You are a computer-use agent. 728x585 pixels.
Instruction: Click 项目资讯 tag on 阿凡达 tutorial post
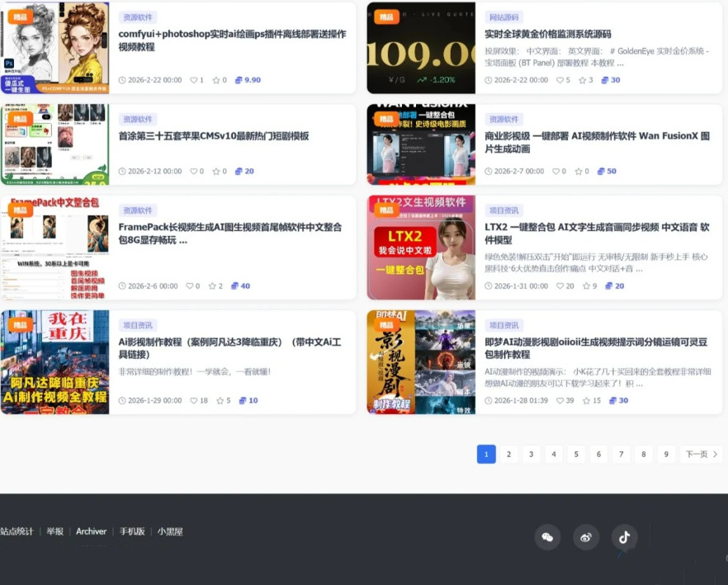pyautogui.click(x=138, y=325)
